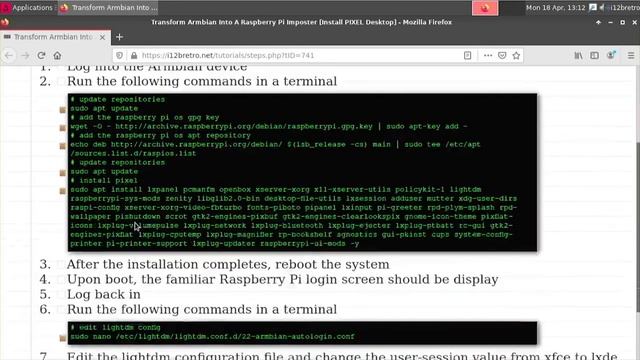Viewport: 640px width, 360px height.
Task: Click the '/sources.list.d/raspios.list' line
Action: (133, 153)
